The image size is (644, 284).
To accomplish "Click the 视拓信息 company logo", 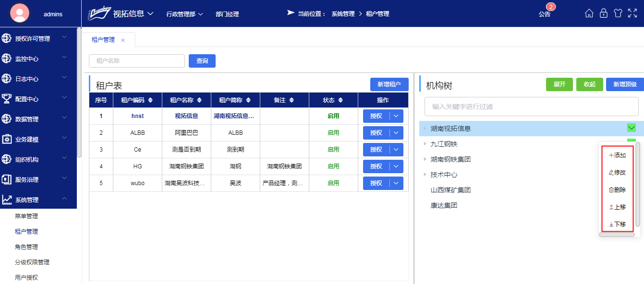I will click(98, 14).
